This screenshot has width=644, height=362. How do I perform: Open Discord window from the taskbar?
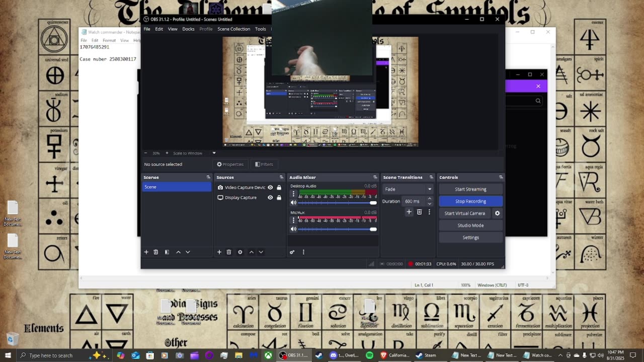pyautogui.click(x=345, y=355)
